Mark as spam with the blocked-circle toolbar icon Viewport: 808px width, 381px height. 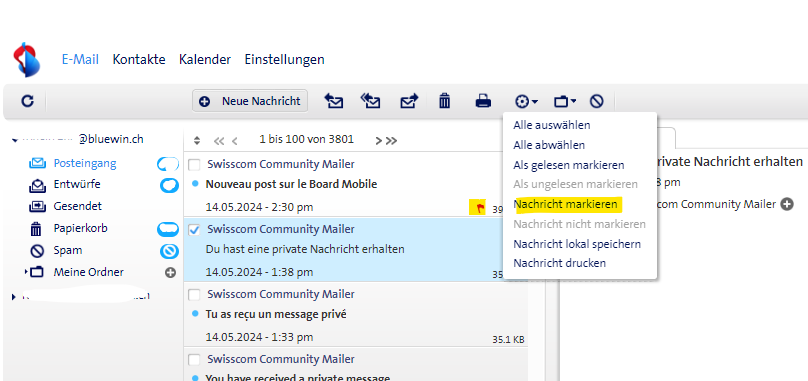pos(597,101)
